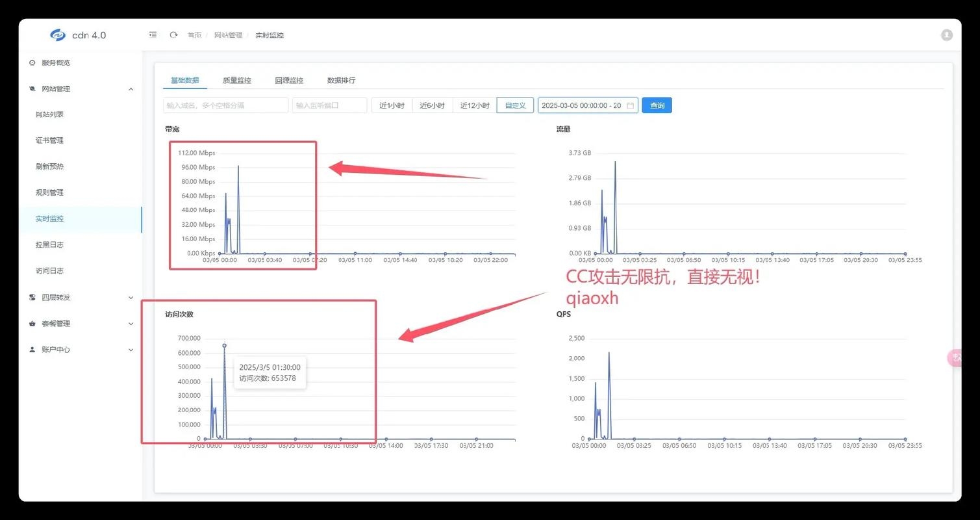The height and width of the screenshot is (520, 980).
Task: Open the calendar icon in date picker
Action: [x=629, y=105]
